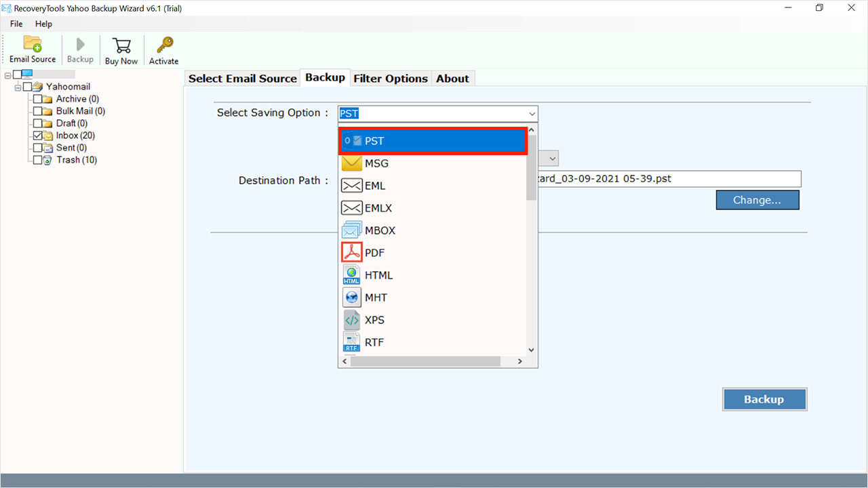Open the Help menu
Viewport: 868px width, 488px height.
point(43,24)
